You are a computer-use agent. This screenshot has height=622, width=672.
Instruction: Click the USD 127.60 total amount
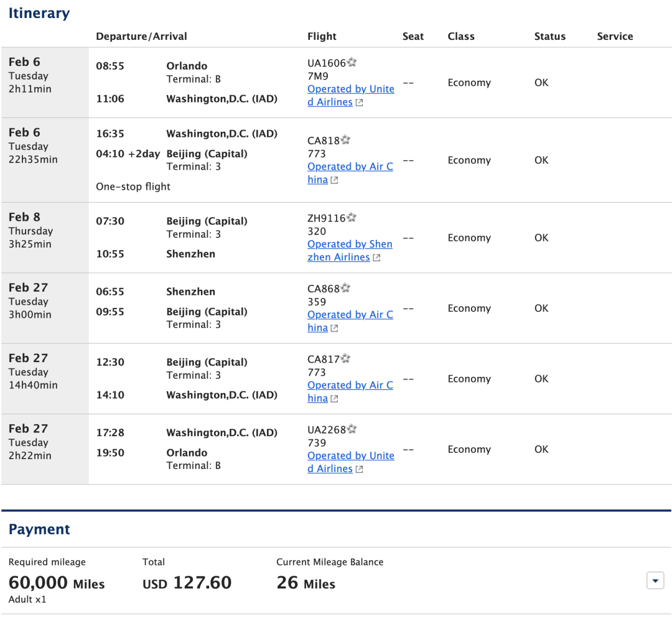tap(187, 583)
